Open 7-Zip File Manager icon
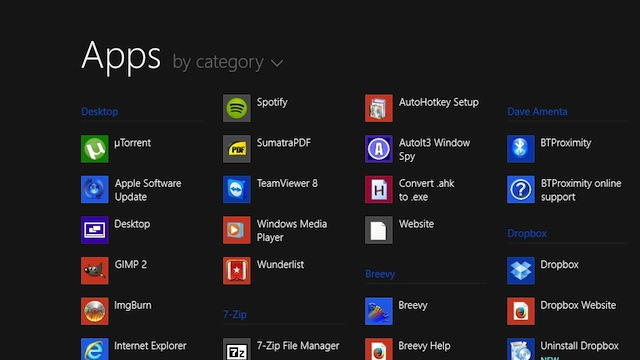Viewport: 640px width, 360px height. click(237, 349)
